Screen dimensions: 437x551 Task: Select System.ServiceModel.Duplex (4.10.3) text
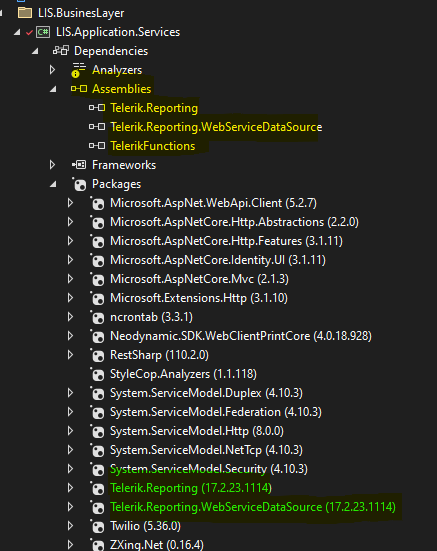pyautogui.click(x=207, y=393)
